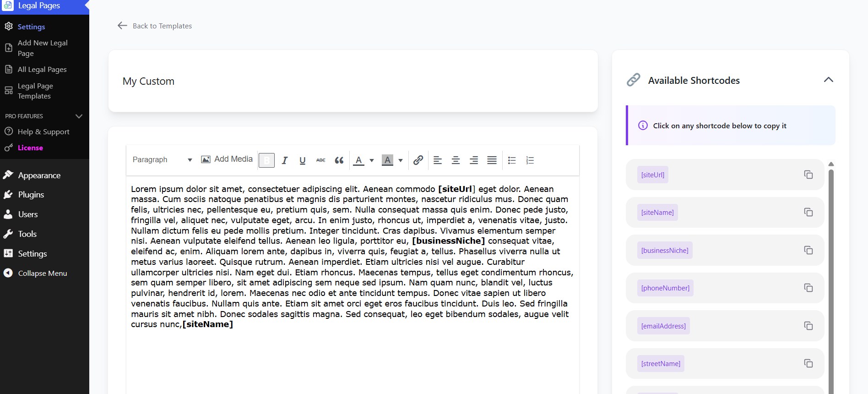Open Plugins menu
868x394 pixels.
click(31, 194)
